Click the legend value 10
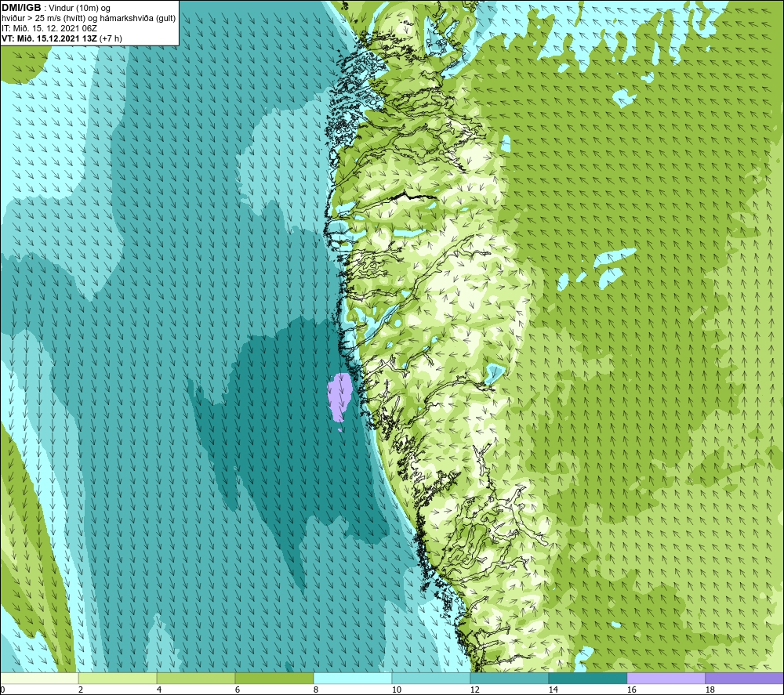The width and height of the screenshot is (784, 695). pos(397,690)
